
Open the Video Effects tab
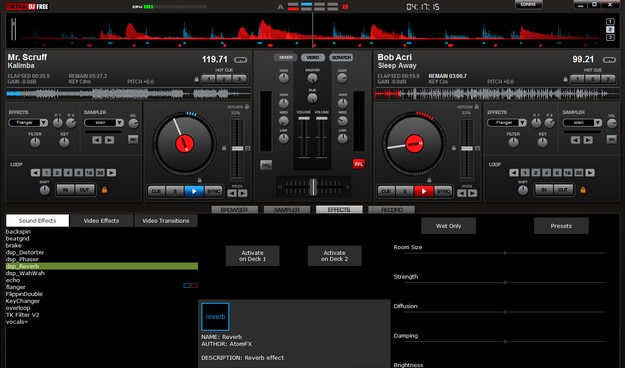pos(101,220)
